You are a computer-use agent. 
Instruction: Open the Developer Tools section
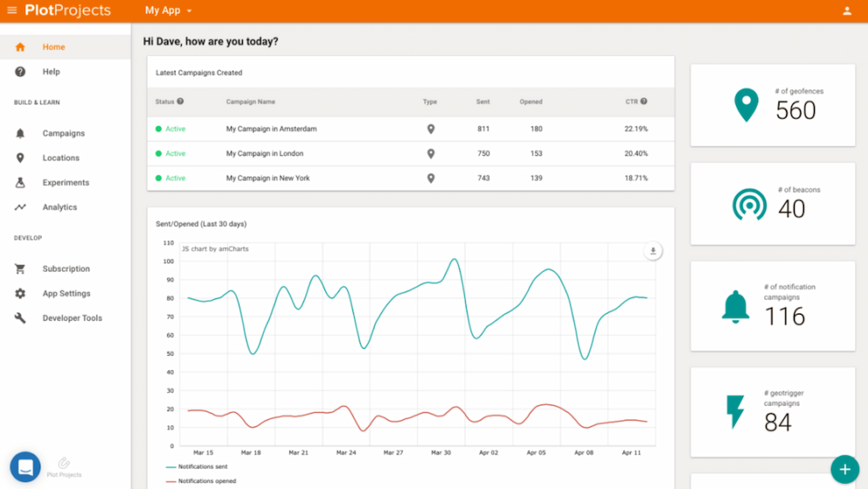pyautogui.click(x=72, y=318)
